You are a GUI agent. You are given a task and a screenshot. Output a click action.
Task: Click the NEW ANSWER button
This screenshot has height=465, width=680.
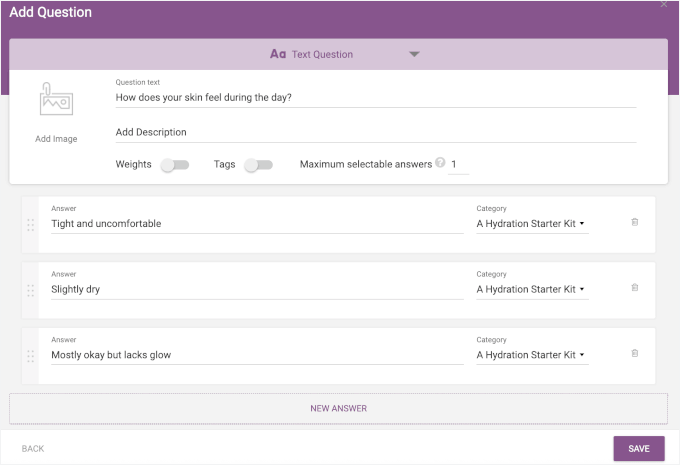tap(338, 408)
